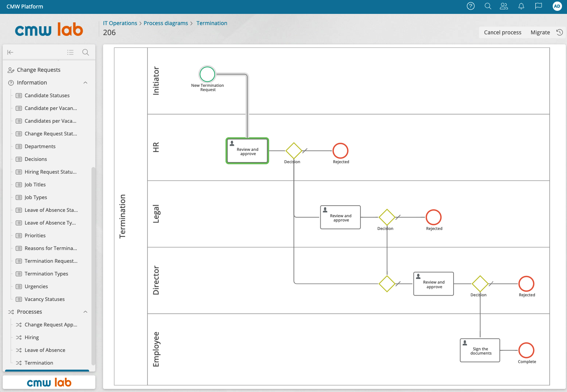Click the Termination pool header
The width and height of the screenshot is (567, 392).
point(123,216)
